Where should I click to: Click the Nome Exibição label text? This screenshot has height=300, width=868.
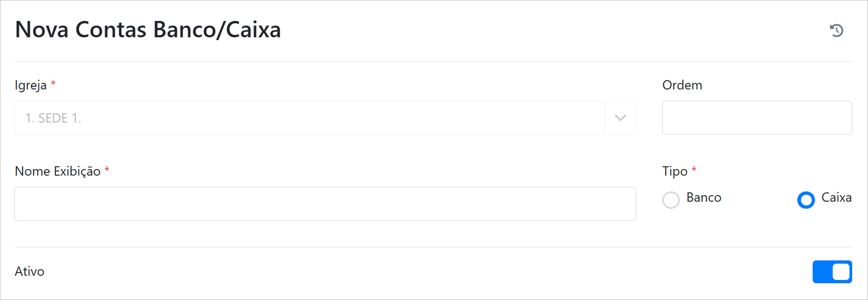pyautogui.click(x=58, y=171)
